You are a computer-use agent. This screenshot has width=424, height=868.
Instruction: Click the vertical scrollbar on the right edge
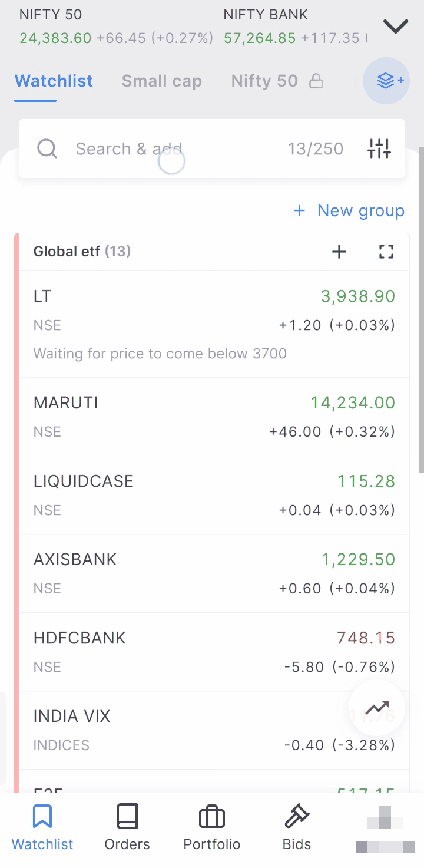(421, 309)
